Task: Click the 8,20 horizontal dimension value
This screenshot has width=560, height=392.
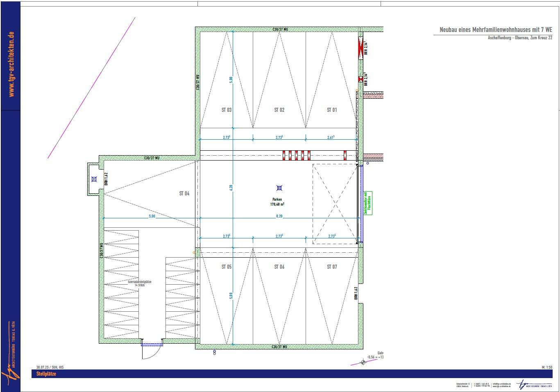Action: [279, 216]
